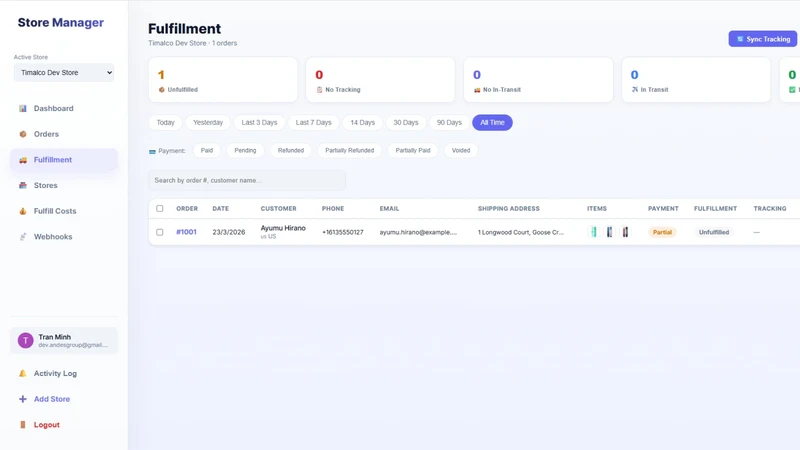
Task: Apply Refunded payment filter
Action: point(291,151)
